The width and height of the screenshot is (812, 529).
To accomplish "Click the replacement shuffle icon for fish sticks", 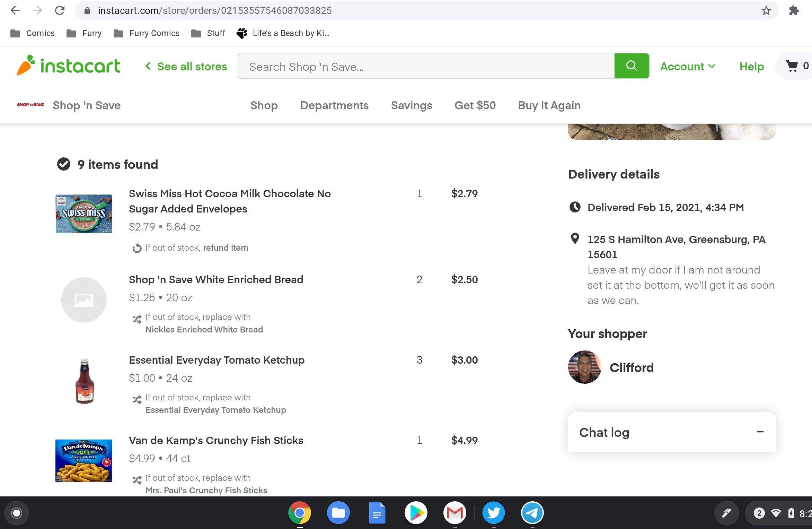I will (137, 480).
